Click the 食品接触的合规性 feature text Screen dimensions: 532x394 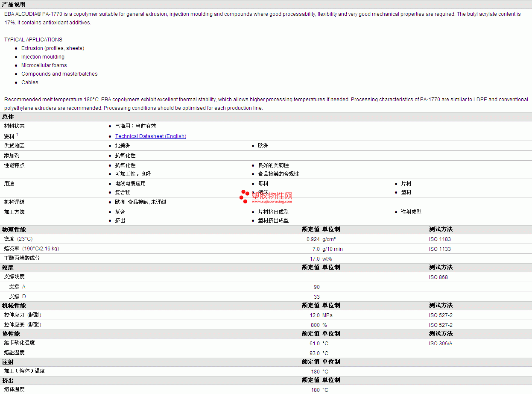(278, 174)
